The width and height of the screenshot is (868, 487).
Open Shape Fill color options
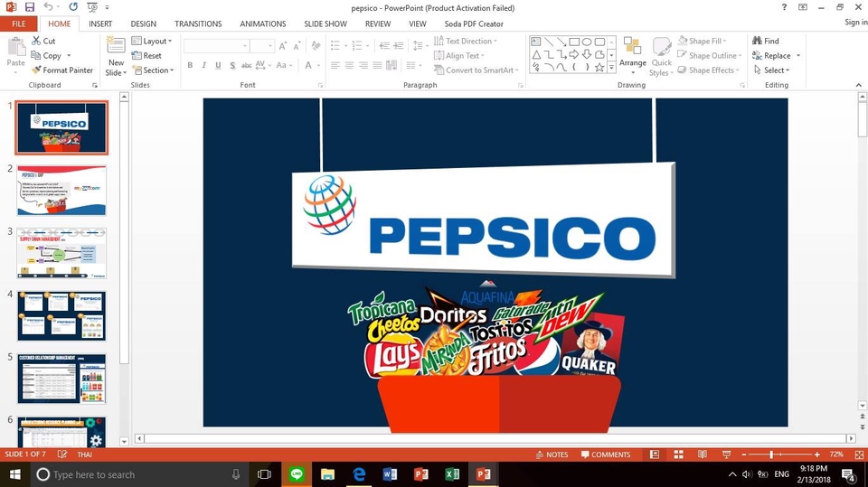click(702, 41)
